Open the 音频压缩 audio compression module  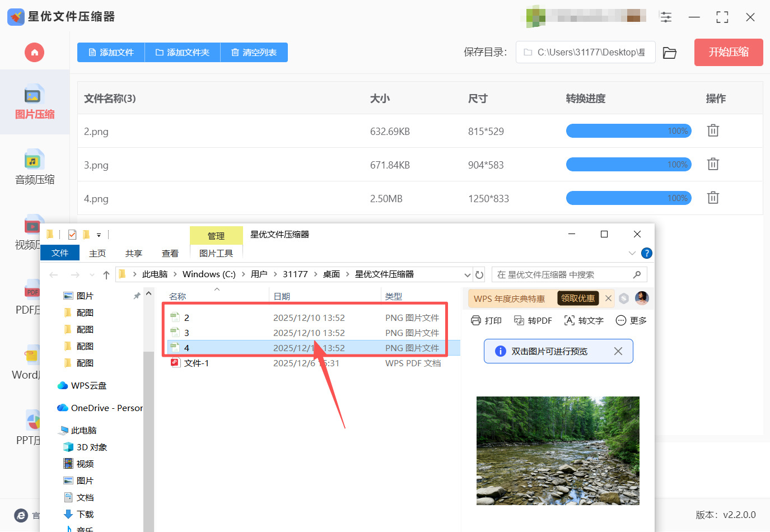point(34,167)
